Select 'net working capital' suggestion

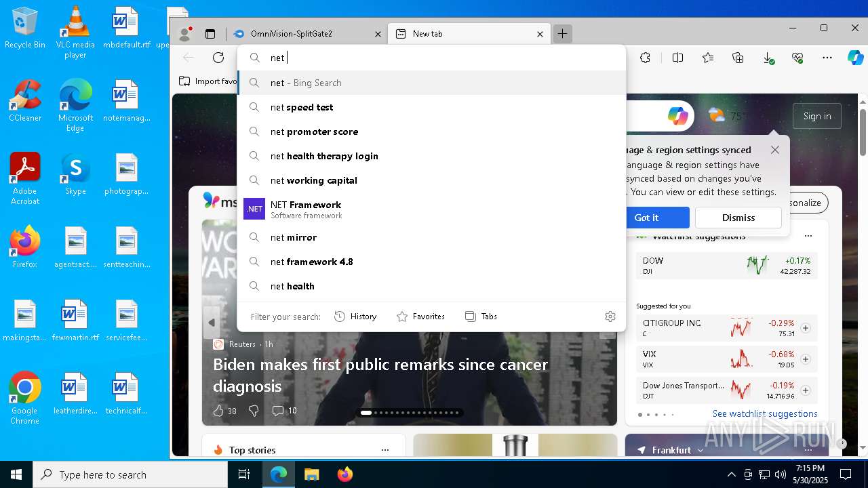coord(431,180)
